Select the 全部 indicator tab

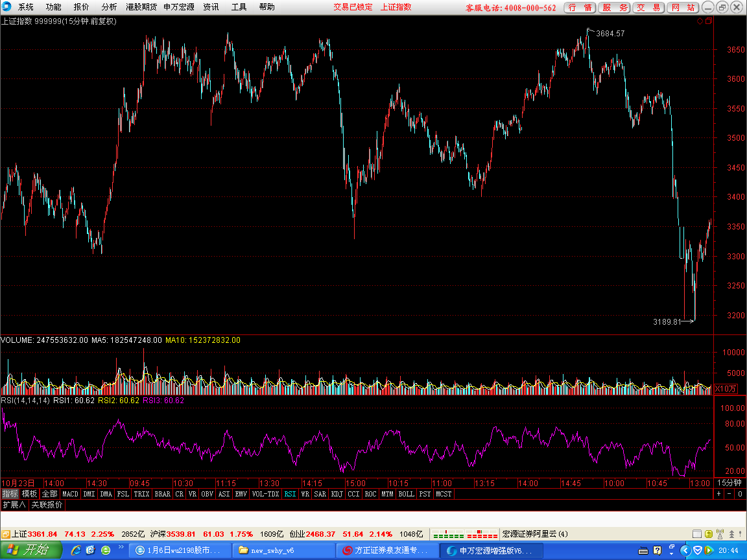pyautogui.click(x=49, y=494)
